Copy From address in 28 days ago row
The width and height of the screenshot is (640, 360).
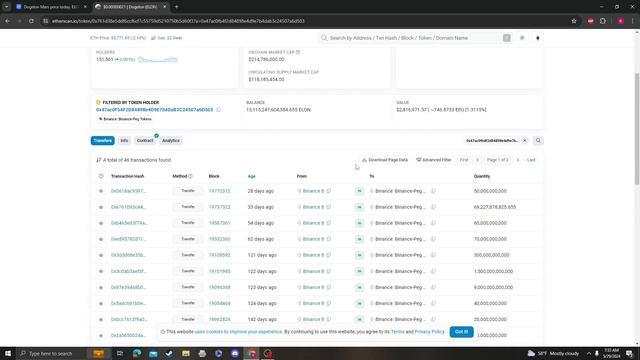329,191
